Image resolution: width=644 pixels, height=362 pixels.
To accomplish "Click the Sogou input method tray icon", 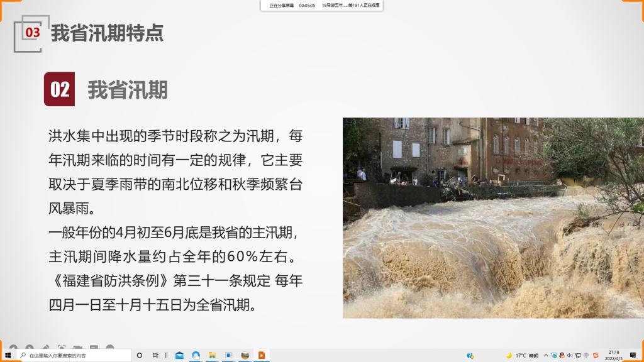I will 594,355.
